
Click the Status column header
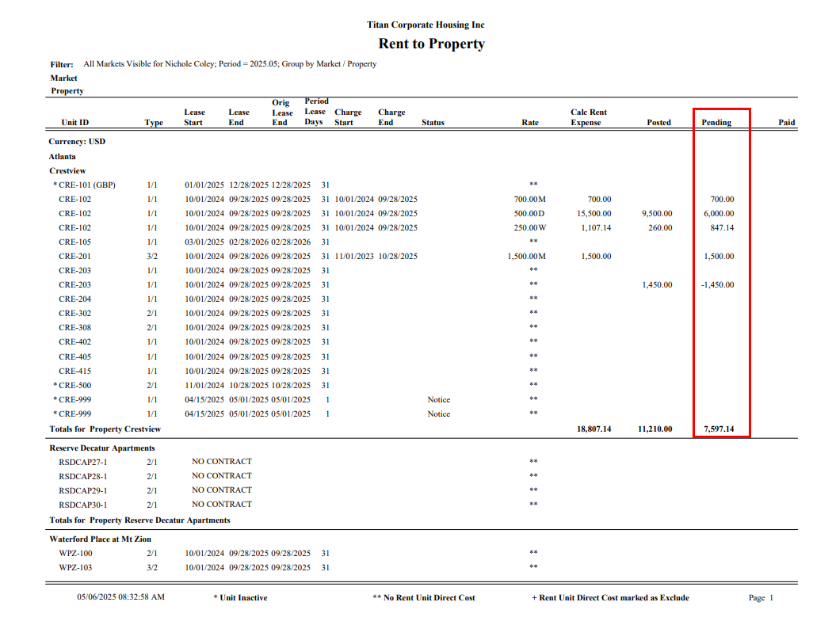point(433,123)
